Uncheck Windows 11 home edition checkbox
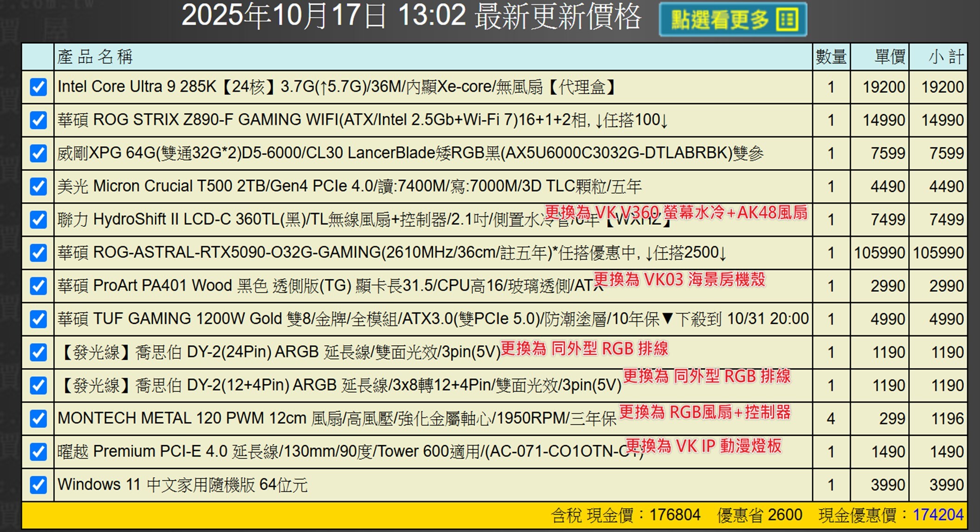Screen dimensions: 980x532 coord(38,485)
